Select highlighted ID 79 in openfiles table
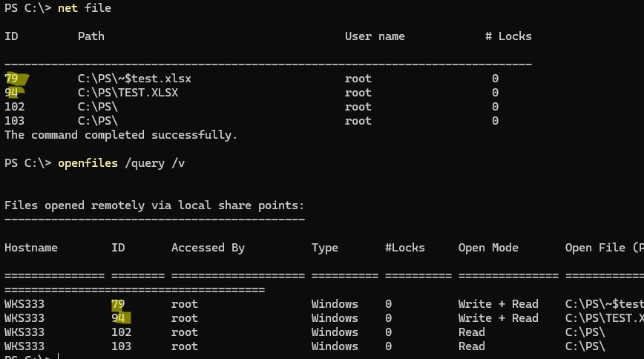 (119, 304)
